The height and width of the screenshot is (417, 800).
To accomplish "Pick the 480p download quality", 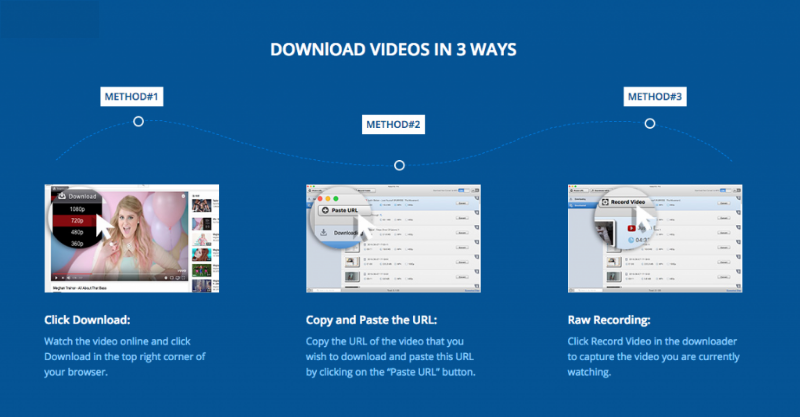I will point(77,234).
